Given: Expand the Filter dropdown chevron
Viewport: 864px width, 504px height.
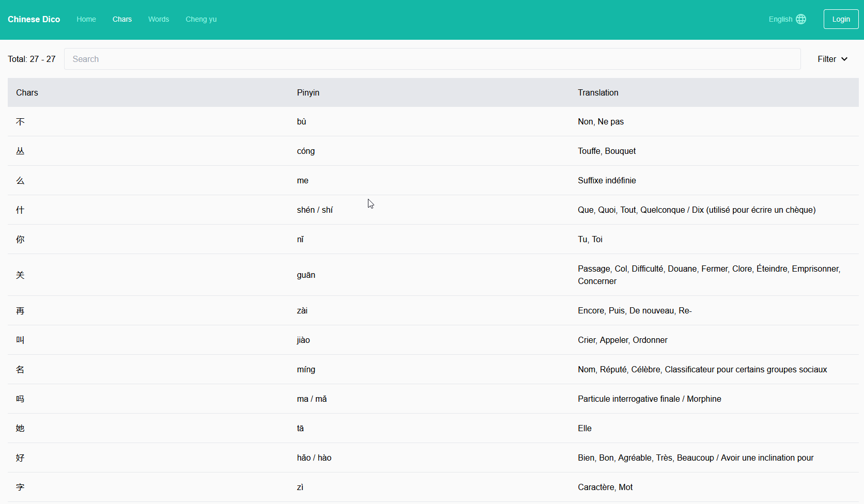Looking at the screenshot, I should 844,59.
